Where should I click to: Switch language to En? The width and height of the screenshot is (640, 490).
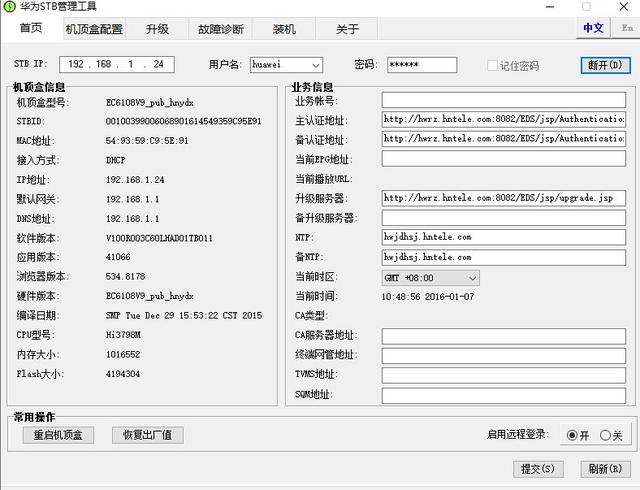pyautogui.click(x=626, y=28)
